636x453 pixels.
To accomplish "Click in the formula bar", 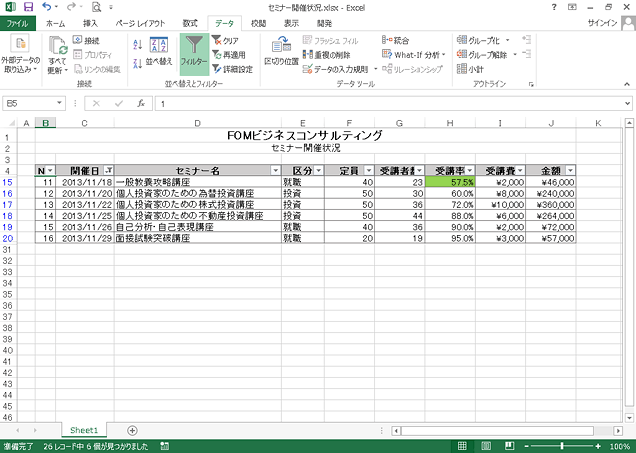I will point(389,104).
